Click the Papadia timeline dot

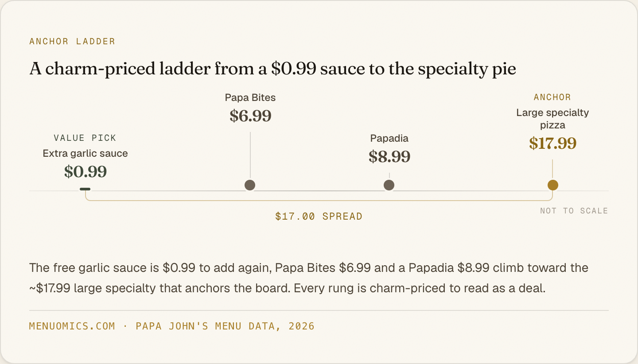click(x=389, y=185)
